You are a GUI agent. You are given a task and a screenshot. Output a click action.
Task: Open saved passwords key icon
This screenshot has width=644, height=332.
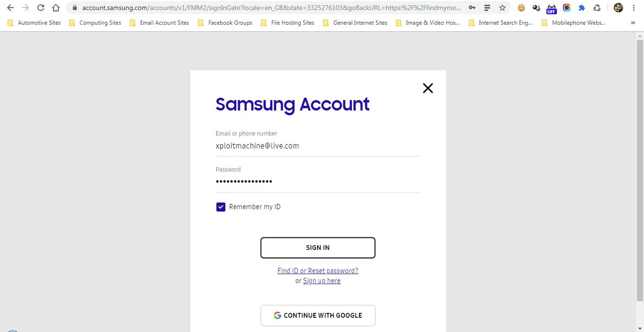[472, 8]
